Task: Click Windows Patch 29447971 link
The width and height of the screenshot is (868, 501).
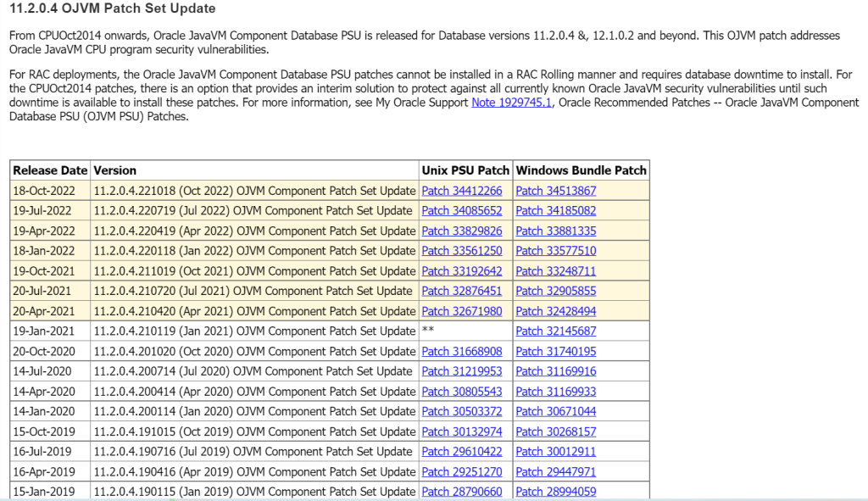Action: pos(556,471)
